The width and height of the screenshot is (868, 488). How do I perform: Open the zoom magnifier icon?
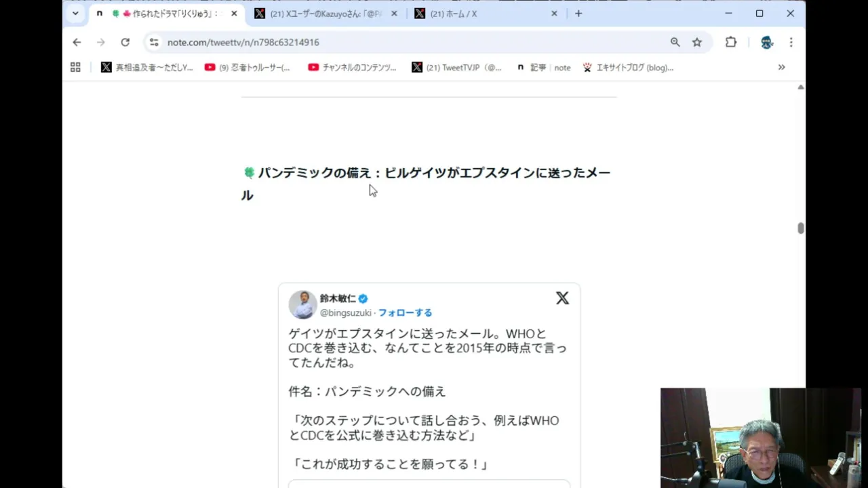click(x=675, y=42)
